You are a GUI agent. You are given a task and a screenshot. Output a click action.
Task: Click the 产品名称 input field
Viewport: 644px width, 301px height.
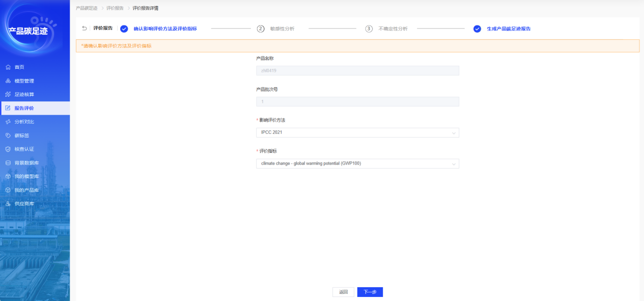point(357,71)
